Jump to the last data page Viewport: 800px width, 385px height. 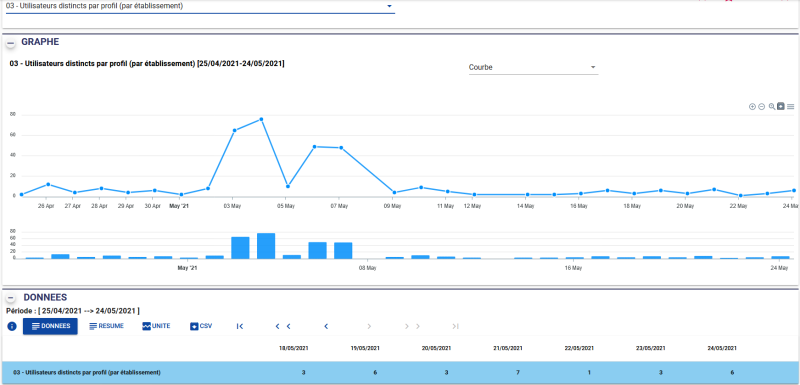pyautogui.click(x=456, y=326)
